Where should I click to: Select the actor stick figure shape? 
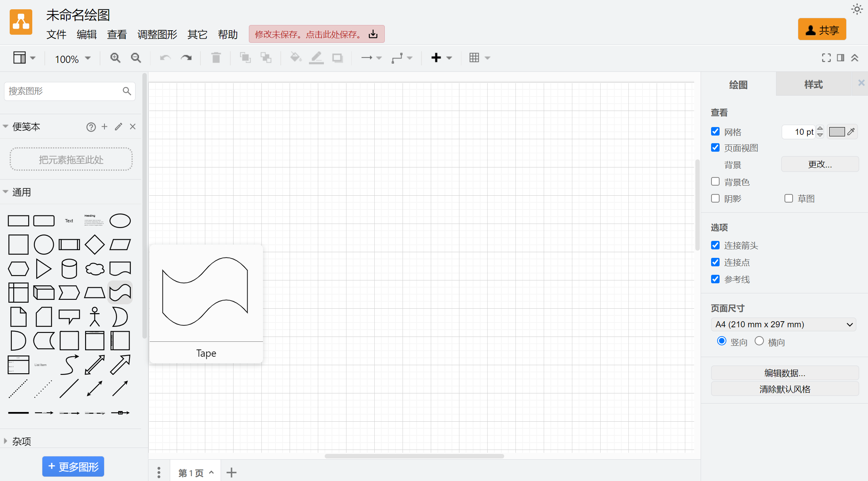click(95, 317)
